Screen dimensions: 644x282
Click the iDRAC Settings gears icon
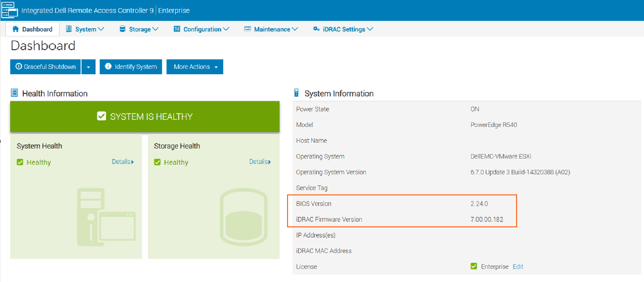316,29
